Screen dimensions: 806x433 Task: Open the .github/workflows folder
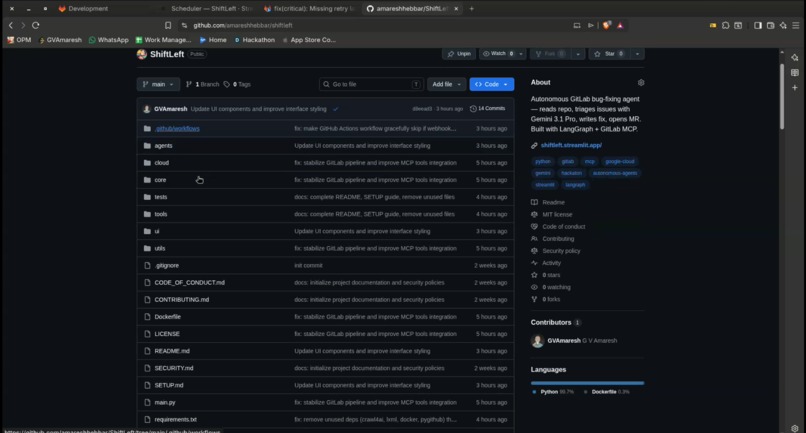click(177, 129)
